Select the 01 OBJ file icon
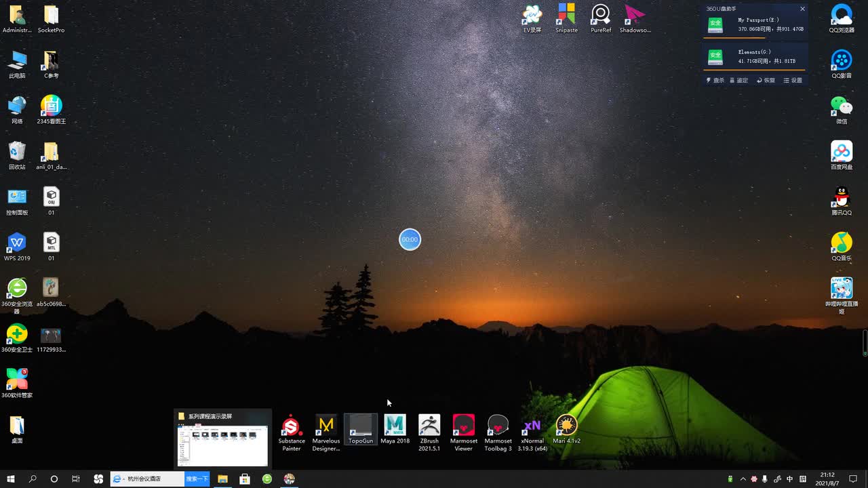The width and height of the screenshot is (868, 488). (x=52, y=201)
